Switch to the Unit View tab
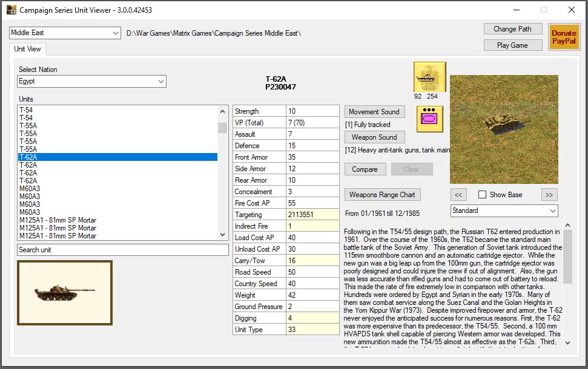The height and width of the screenshot is (369, 588). 27,49
